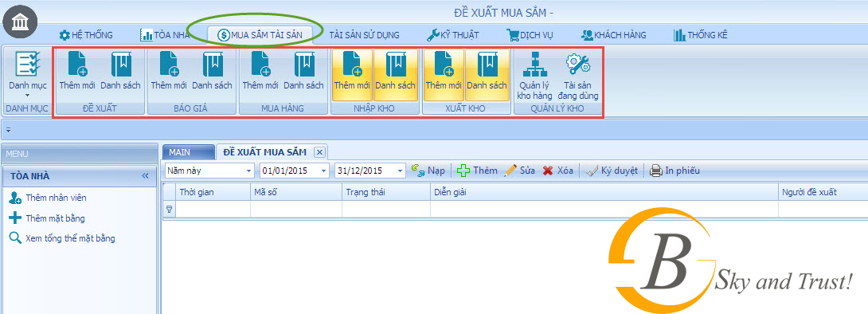The width and height of the screenshot is (868, 314).
Task: Switch to Tài sản sử dụng tab
Action: (364, 35)
